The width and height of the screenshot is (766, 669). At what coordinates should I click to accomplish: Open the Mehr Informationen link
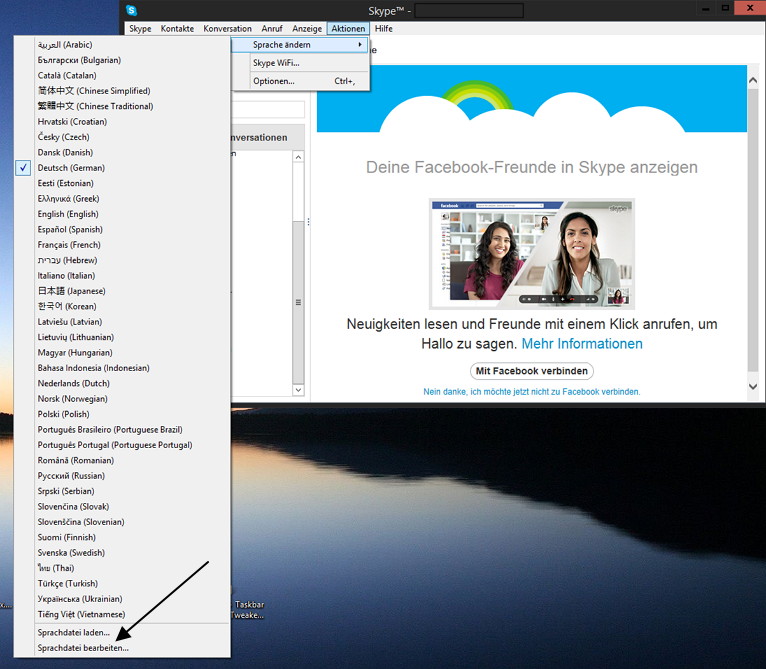pyautogui.click(x=582, y=344)
